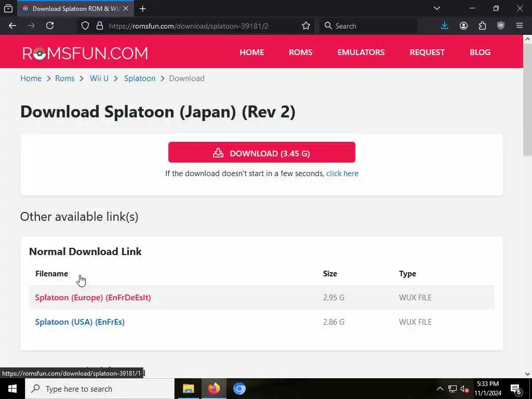Open the Windows Start menu
The height and width of the screenshot is (399, 532).
(12, 389)
